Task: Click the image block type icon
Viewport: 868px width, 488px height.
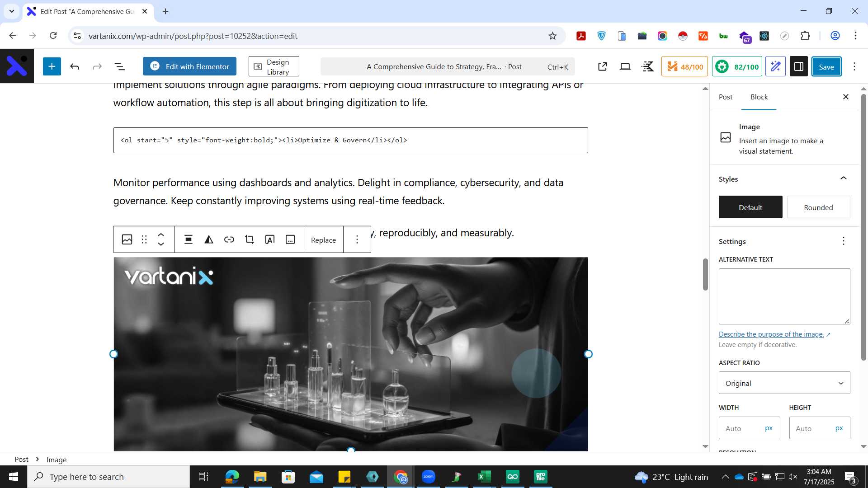Action: tap(127, 239)
